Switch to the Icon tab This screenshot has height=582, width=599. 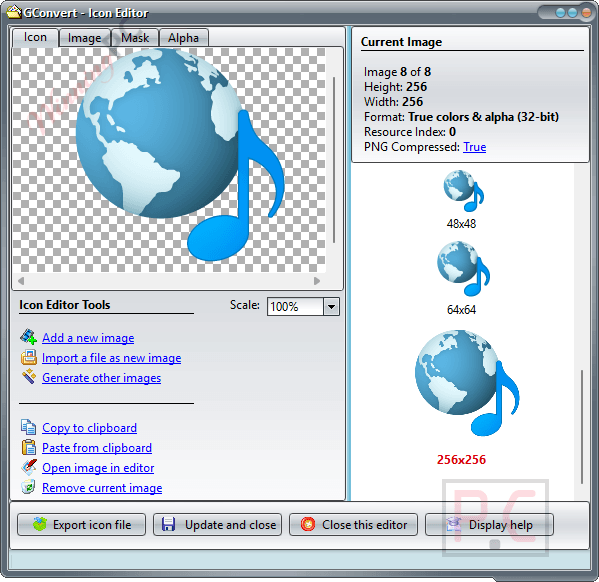[x=36, y=37]
